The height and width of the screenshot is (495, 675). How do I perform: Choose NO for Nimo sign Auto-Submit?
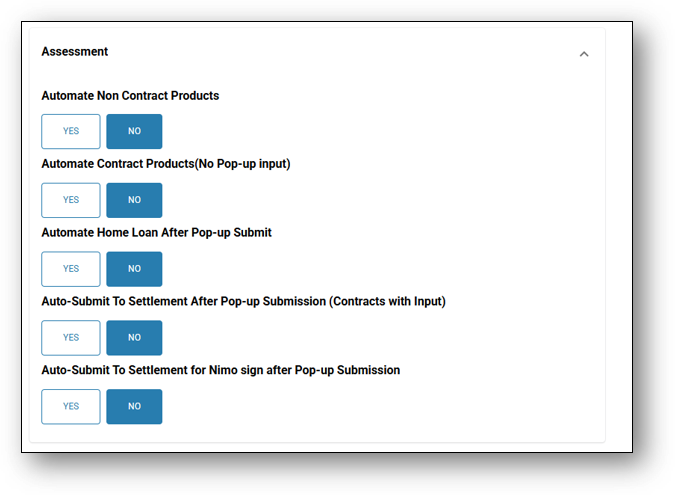coord(134,407)
